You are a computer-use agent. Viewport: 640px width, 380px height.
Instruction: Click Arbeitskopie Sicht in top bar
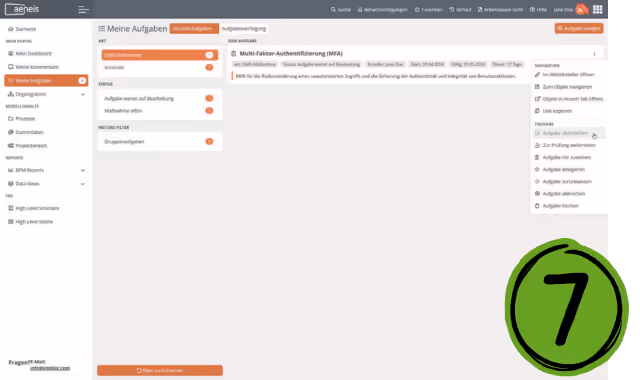(x=500, y=9)
